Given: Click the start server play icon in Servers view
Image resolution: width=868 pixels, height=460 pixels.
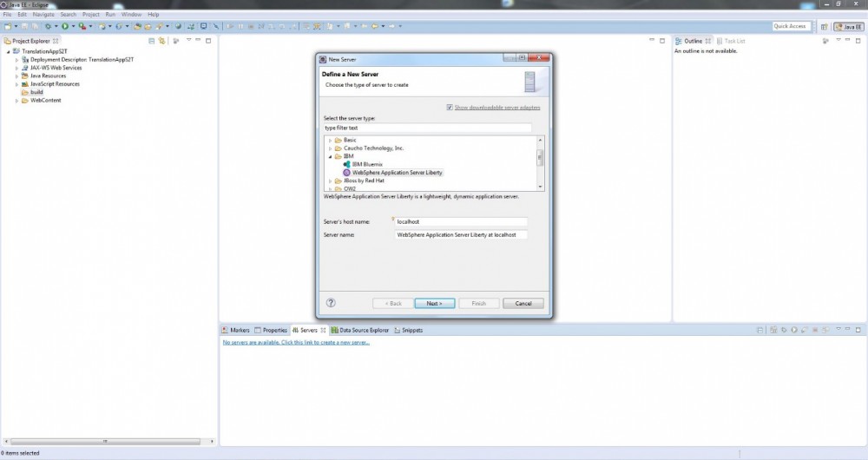Looking at the screenshot, I should (x=794, y=330).
